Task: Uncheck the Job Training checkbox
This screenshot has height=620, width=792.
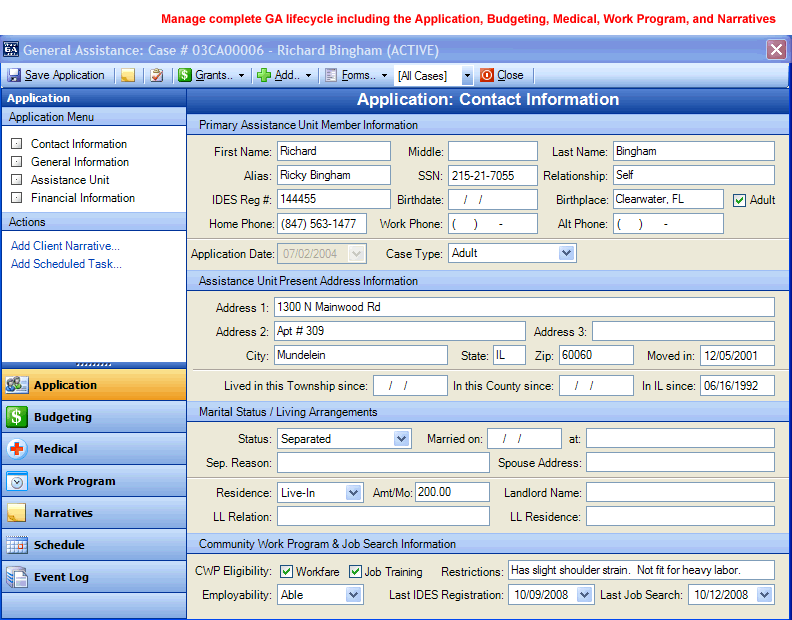Action: tap(355, 571)
